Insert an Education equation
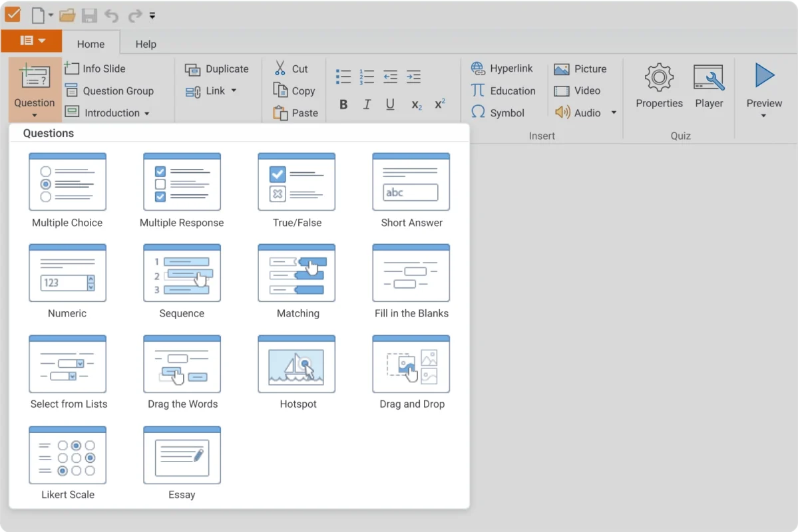 pyautogui.click(x=502, y=90)
